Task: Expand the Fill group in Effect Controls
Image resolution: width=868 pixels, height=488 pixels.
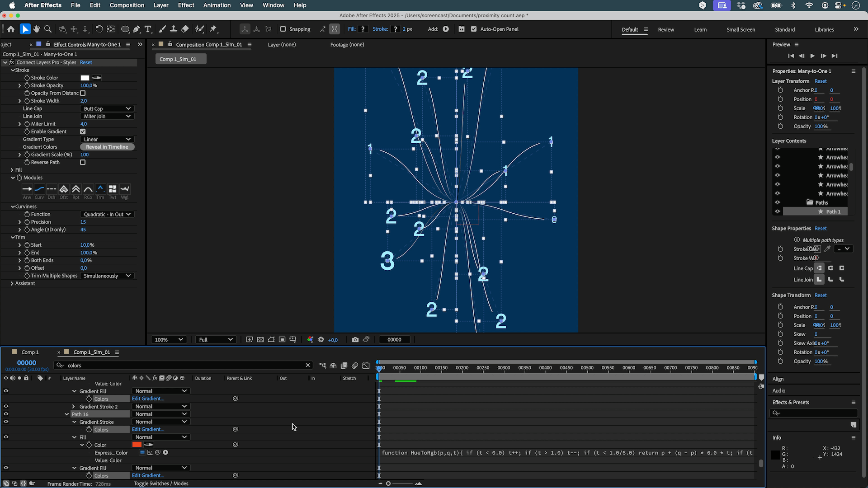Action: point(12,170)
